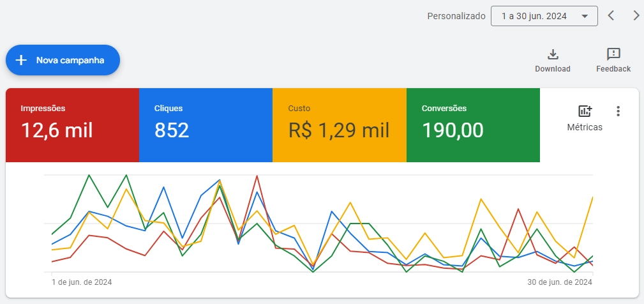Viewport: 644px width, 304px height.
Task: Click the 1 de jun. de 2024 axis label
Action: pyautogui.click(x=82, y=282)
